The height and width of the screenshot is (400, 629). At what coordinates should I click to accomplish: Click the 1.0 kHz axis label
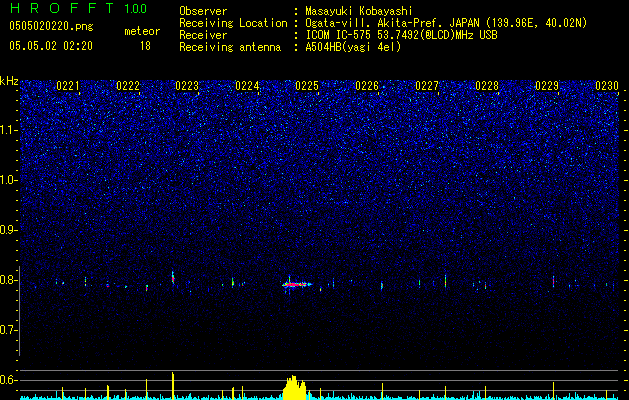coord(8,180)
